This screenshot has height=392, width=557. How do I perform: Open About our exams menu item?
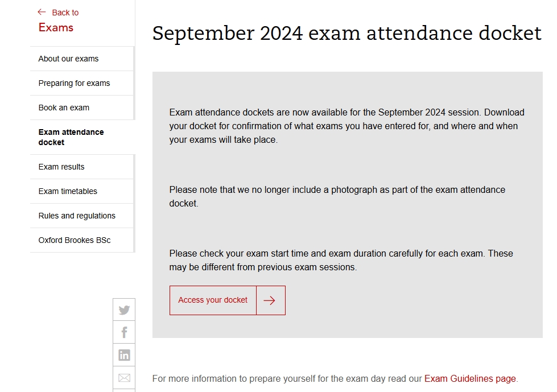coord(68,59)
